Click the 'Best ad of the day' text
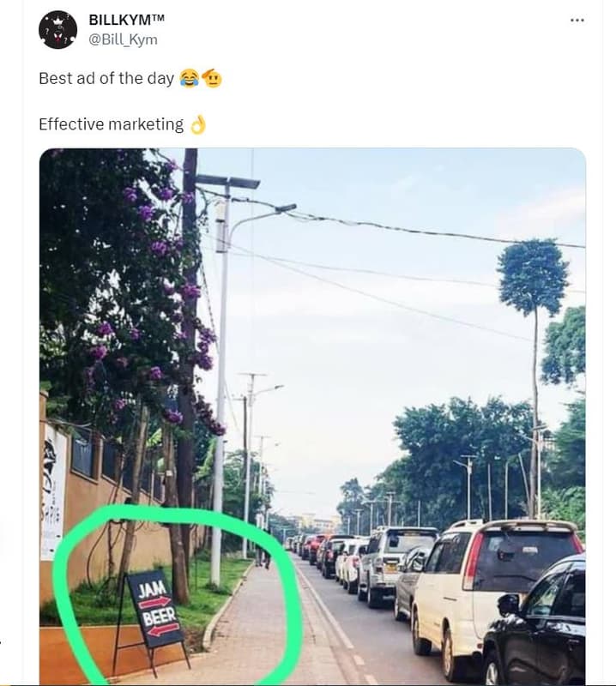This screenshot has height=686, width=616. [x=106, y=79]
